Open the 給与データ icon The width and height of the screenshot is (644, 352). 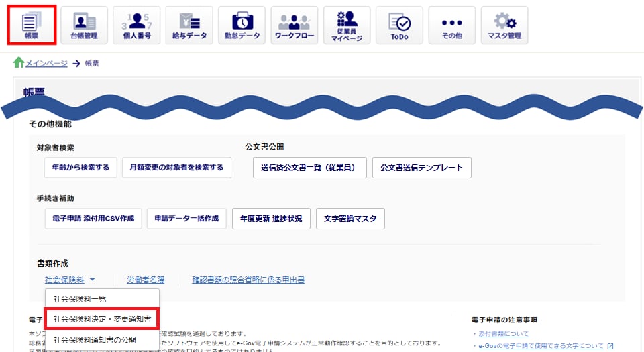tap(189, 25)
